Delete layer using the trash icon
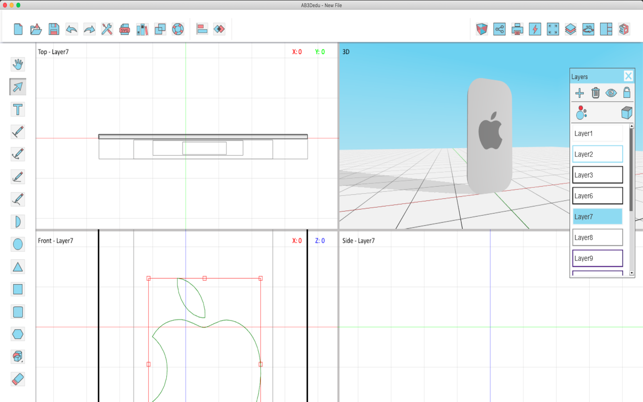The image size is (643, 402). 595,93
